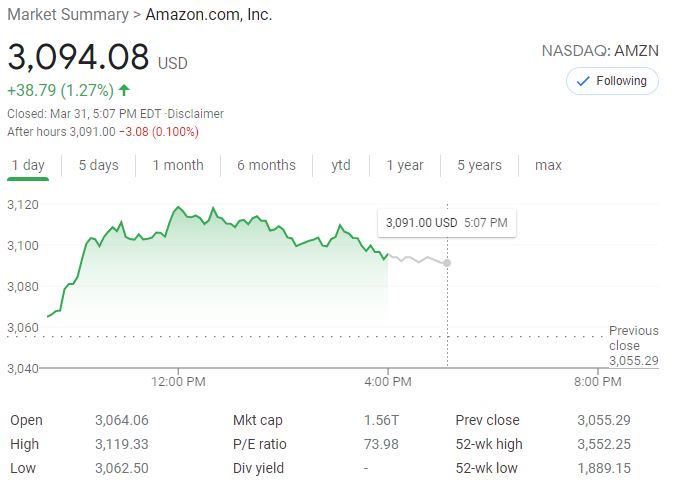Open the Market Summary breadcrumb link
This screenshot has height=492, width=679.
(67, 14)
